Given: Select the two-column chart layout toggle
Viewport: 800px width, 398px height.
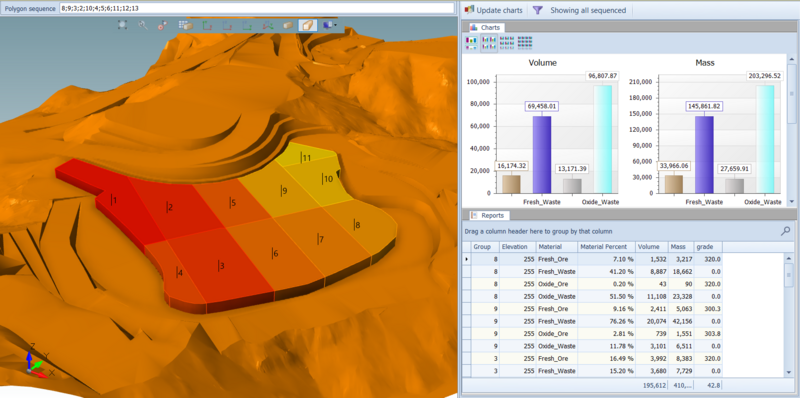Looking at the screenshot, I should pyautogui.click(x=489, y=43).
